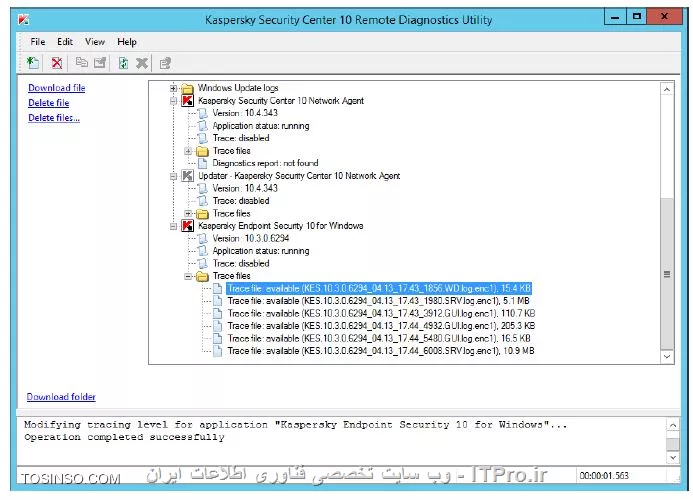This screenshot has height=500, width=693.
Task: Select Trace: disabled under Updater node
Action: tap(241, 201)
